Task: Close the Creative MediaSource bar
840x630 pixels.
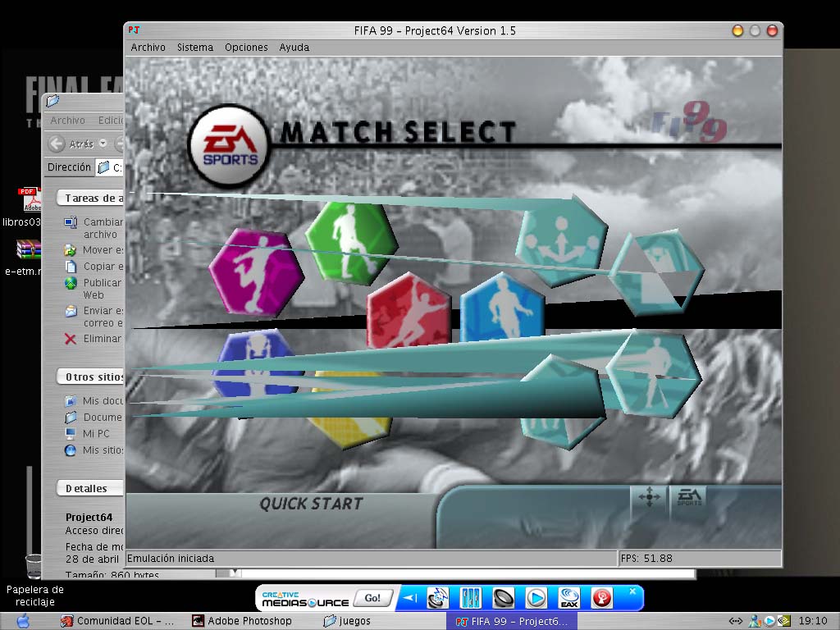Action: tap(632, 591)
